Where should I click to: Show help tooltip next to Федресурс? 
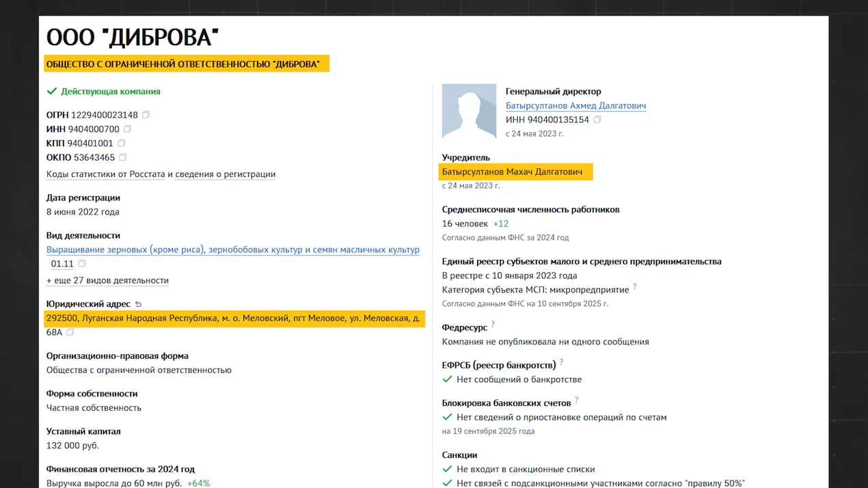(493, 325)
